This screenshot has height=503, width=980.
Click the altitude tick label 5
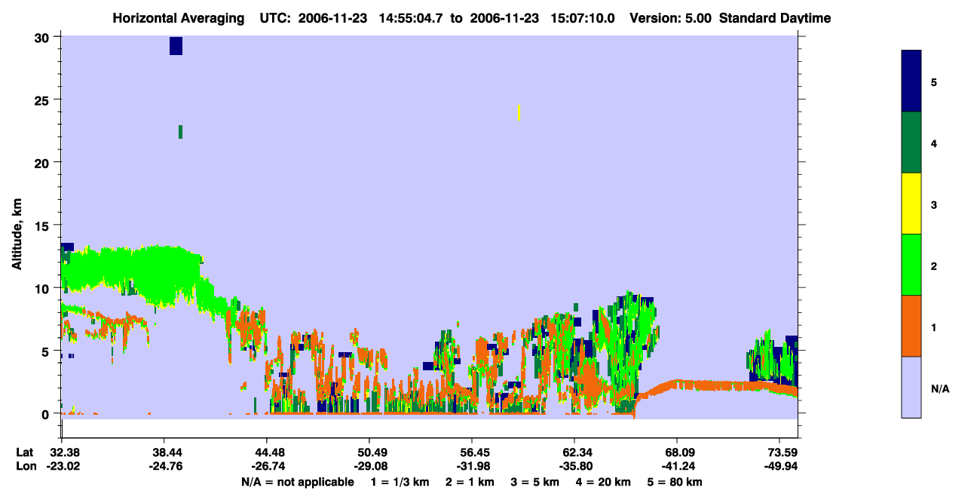46,351
